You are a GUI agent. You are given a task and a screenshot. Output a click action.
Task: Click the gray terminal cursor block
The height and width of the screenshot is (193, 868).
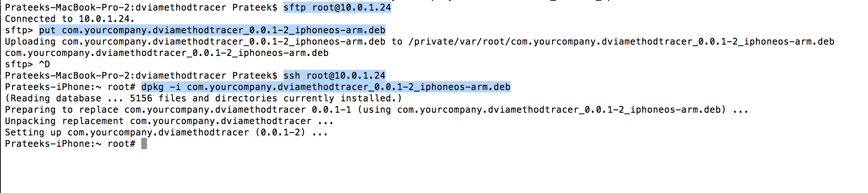coord(144,144)
